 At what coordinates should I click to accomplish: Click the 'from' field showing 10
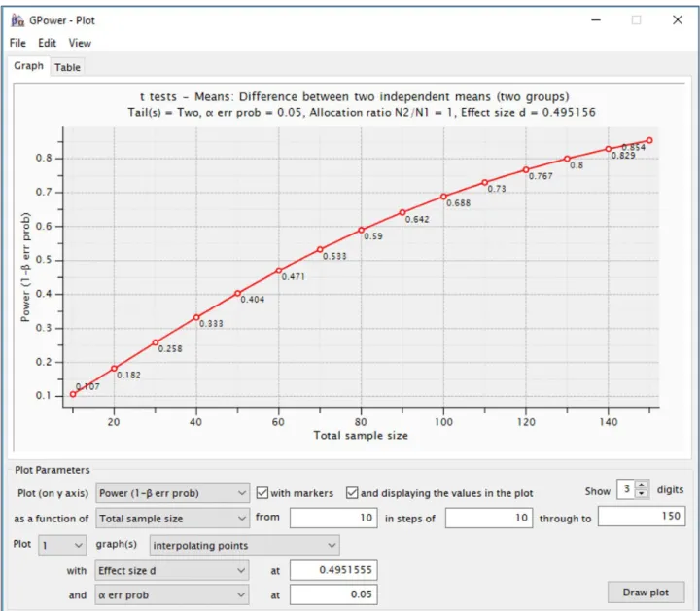coord(333,518)
